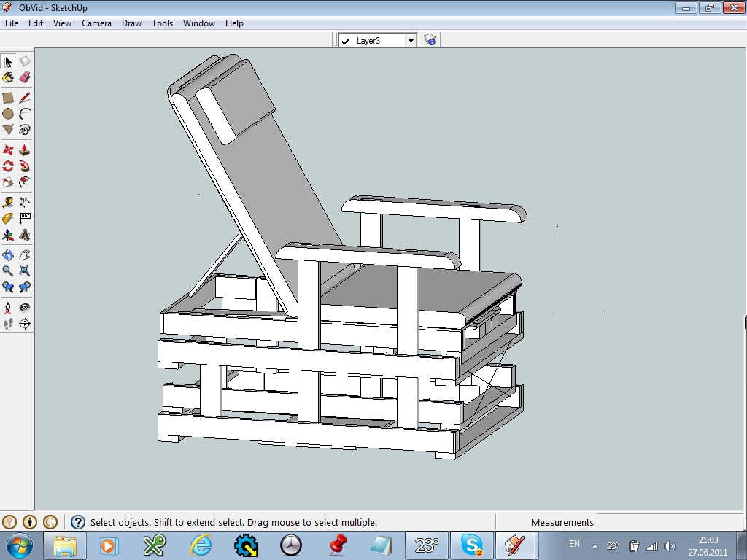Screen dimensions: 747x560
Task: Select the Position Camera tool
Action: tap(8, 308)
